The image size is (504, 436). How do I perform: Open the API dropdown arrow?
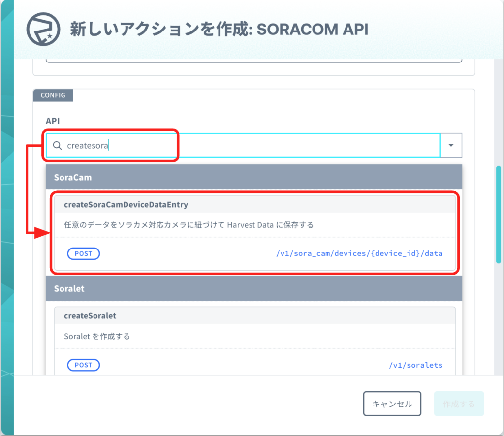click(451, 146)
